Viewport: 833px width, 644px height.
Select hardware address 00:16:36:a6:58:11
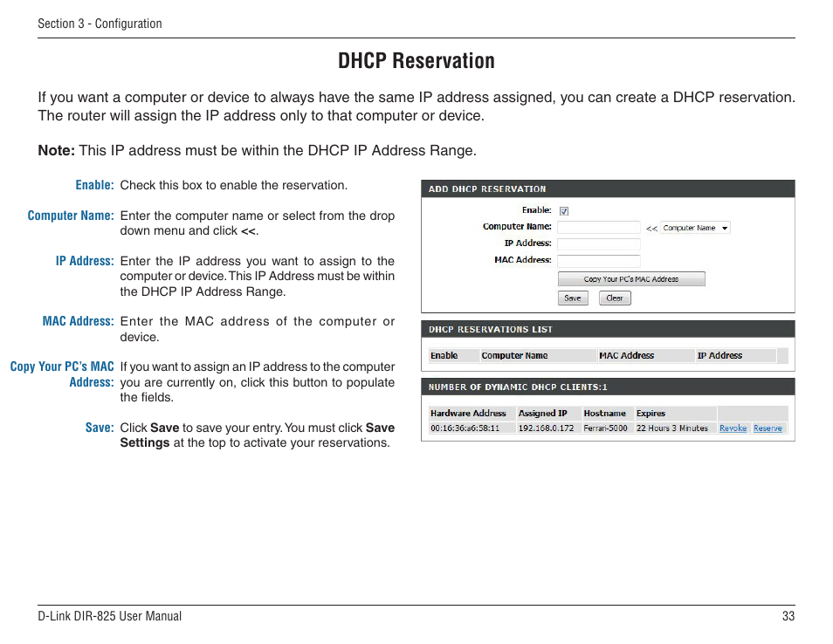point(465,428)
